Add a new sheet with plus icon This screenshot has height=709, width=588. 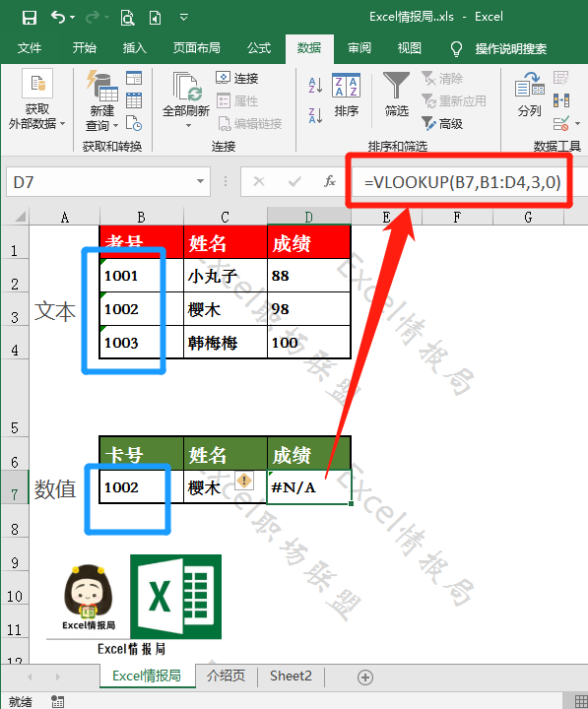tap(365, 677)
